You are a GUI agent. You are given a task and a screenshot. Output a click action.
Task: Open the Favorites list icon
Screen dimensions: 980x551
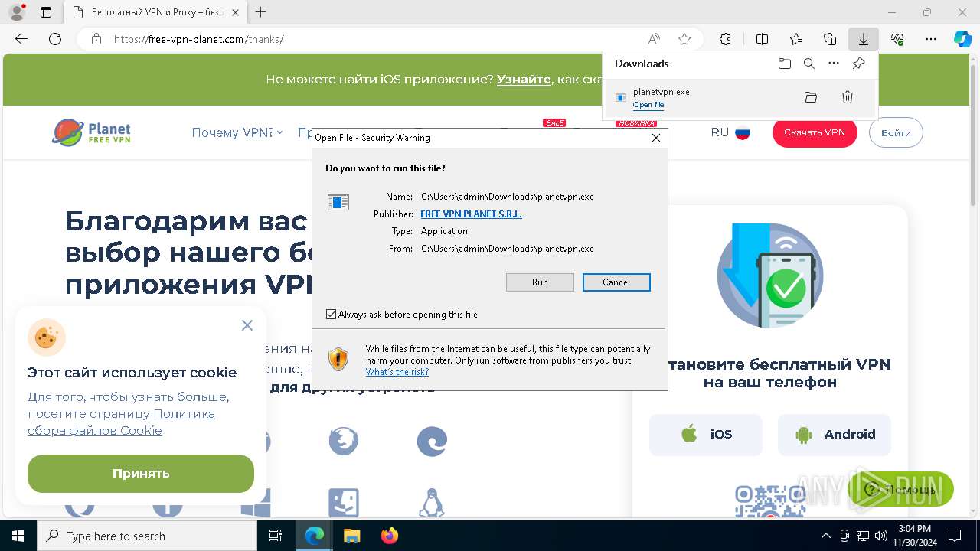click(x=796, y=39)
